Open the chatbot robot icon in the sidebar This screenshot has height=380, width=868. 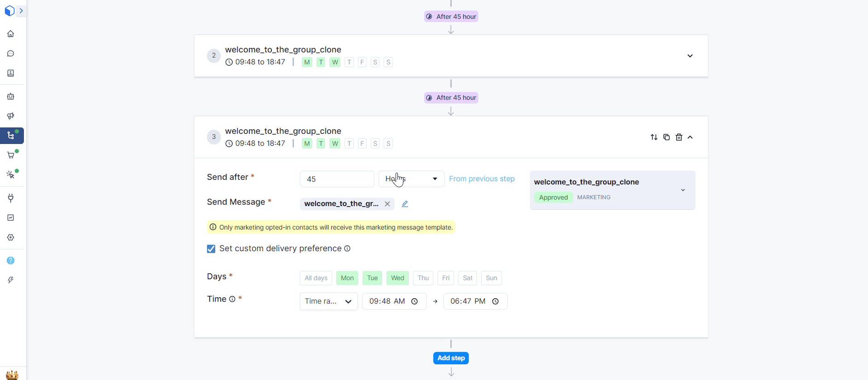11,97
